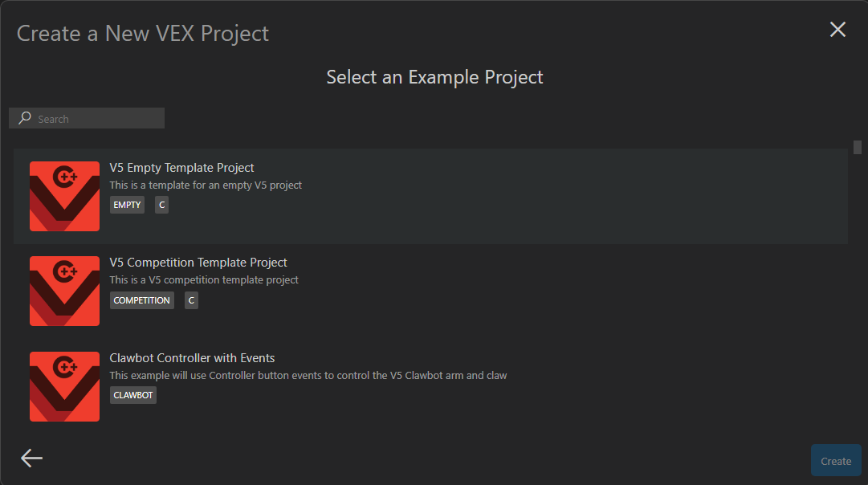This screenshot has height=485, width=868.
Task: Click the COMPETITION tag
Action: [x=141, y=300]
